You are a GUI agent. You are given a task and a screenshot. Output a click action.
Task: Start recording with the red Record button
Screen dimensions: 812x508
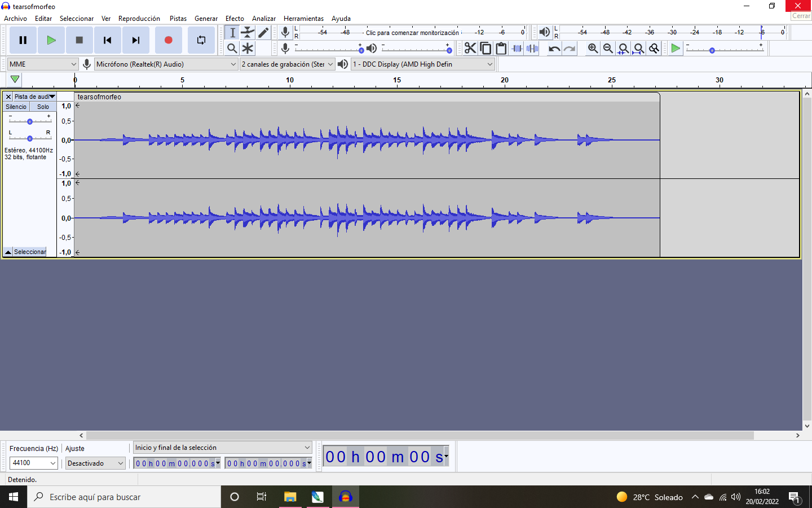(168, 40)
